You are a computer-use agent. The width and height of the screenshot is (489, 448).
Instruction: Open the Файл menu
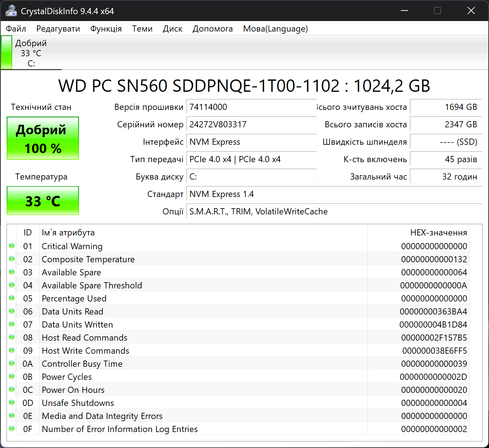click(x=16, y=29)
